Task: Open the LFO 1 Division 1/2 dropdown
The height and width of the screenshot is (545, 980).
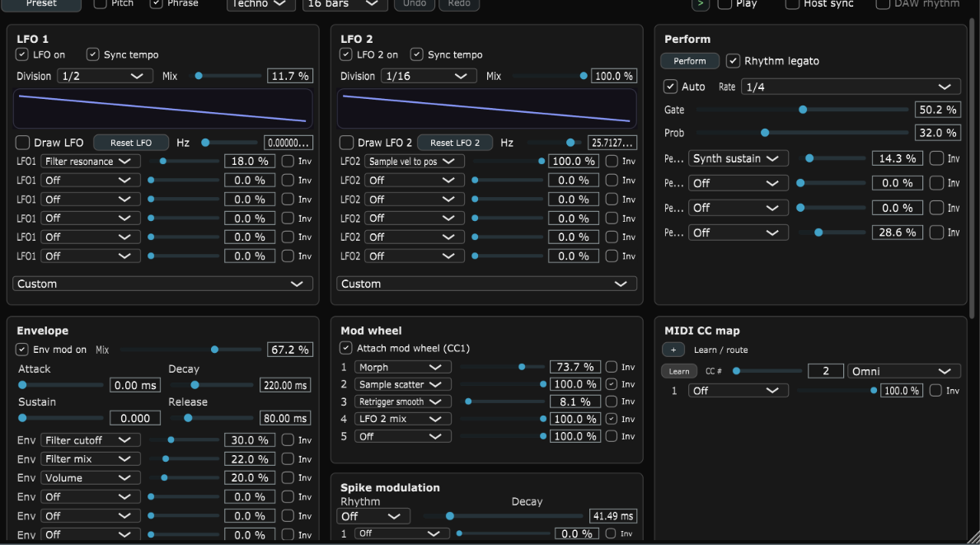Action: [105, 76]
